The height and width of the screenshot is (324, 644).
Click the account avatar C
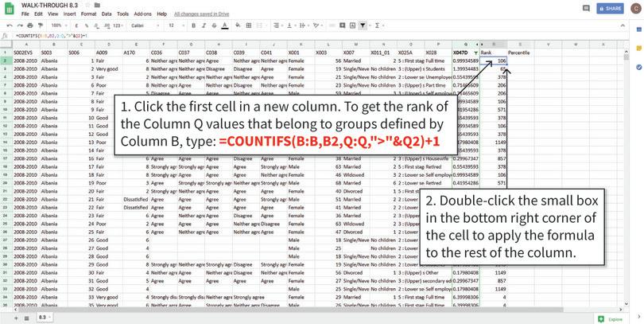pos(635,8)
